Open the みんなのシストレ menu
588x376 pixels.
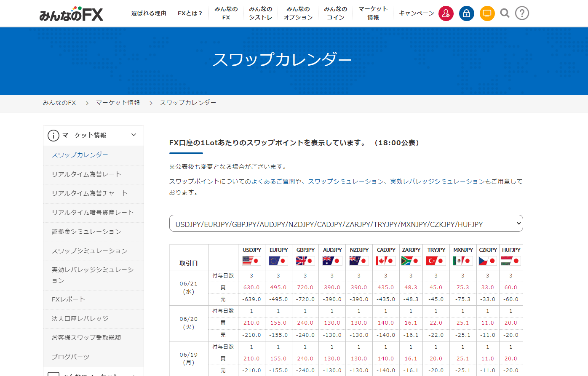click(x=261, y=13)
